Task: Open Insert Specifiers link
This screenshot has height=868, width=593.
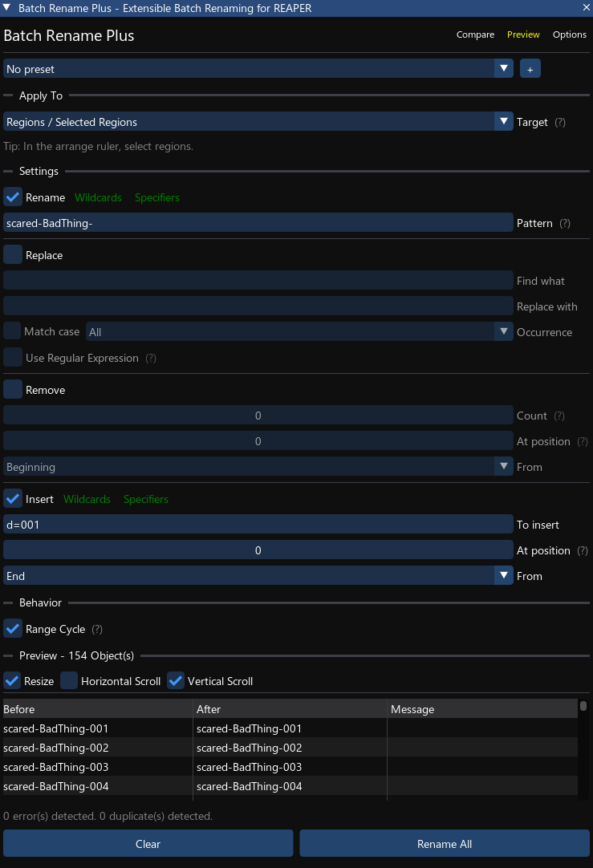Action: tap(145, 499)
